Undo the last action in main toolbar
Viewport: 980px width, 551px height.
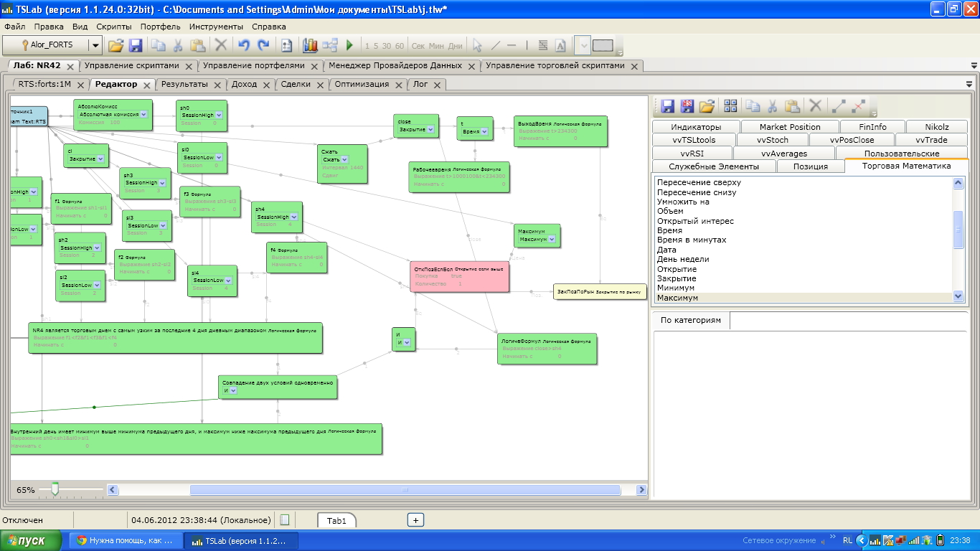[244, 45]
